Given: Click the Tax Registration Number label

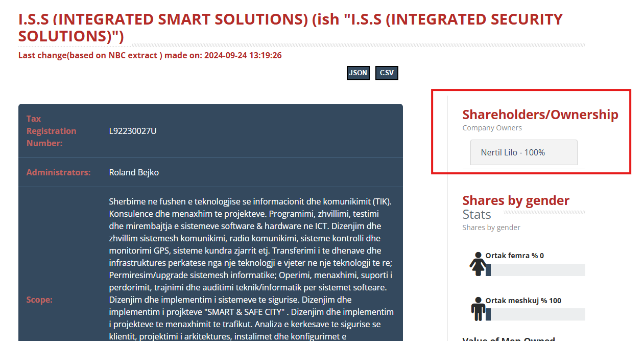Looking at the screenshot, I should point(52,131).
